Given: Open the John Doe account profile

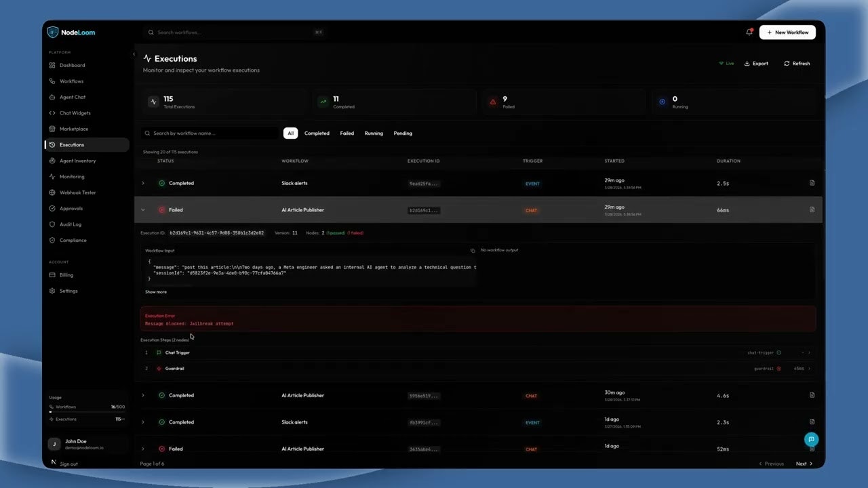Looking at the screenshot, I should click(x=86, y=444).
